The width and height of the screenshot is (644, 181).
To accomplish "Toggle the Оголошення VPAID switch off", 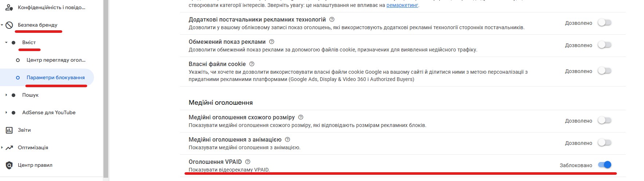I will [x=605, y=165].
